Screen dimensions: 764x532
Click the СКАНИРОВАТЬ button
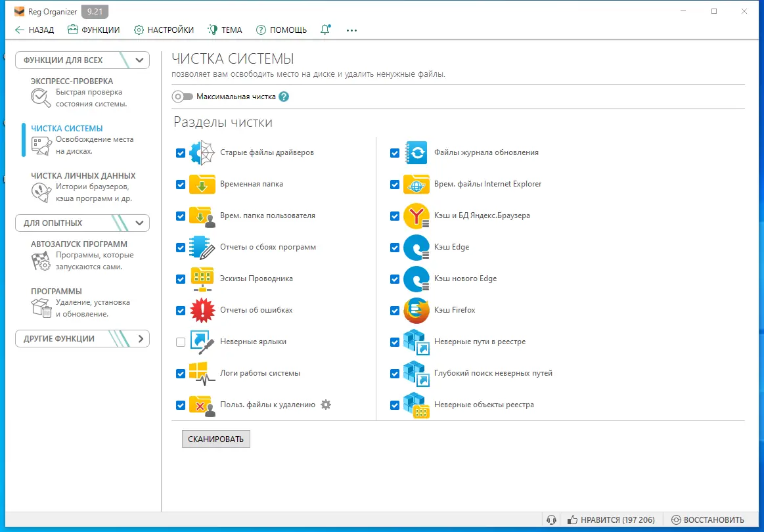pos(216,439)
